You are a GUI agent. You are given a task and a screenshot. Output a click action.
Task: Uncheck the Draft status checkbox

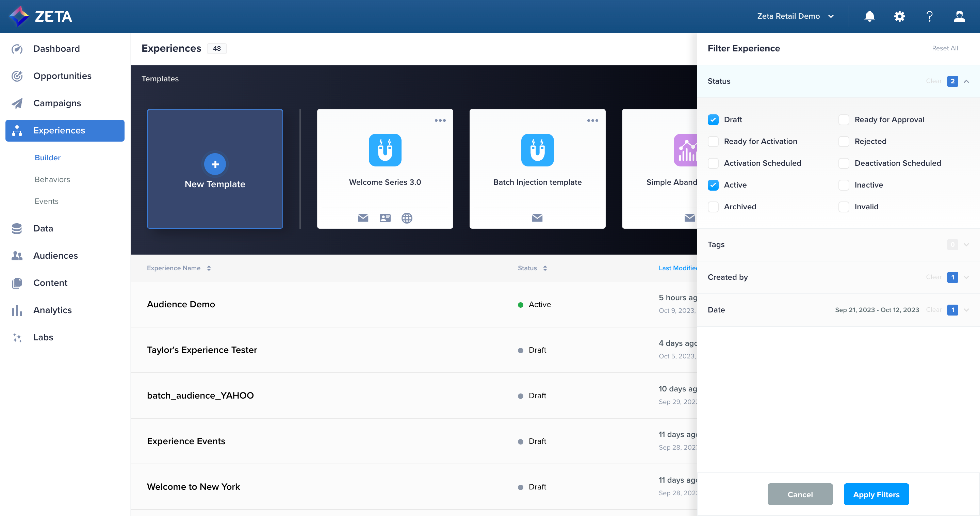pos(713,120)
